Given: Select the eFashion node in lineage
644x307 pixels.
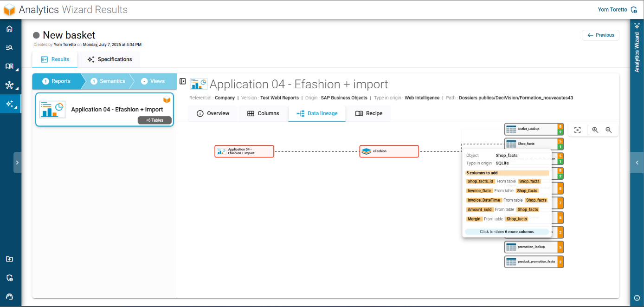Looking at the screenshot, I should (x=389, y=151).
